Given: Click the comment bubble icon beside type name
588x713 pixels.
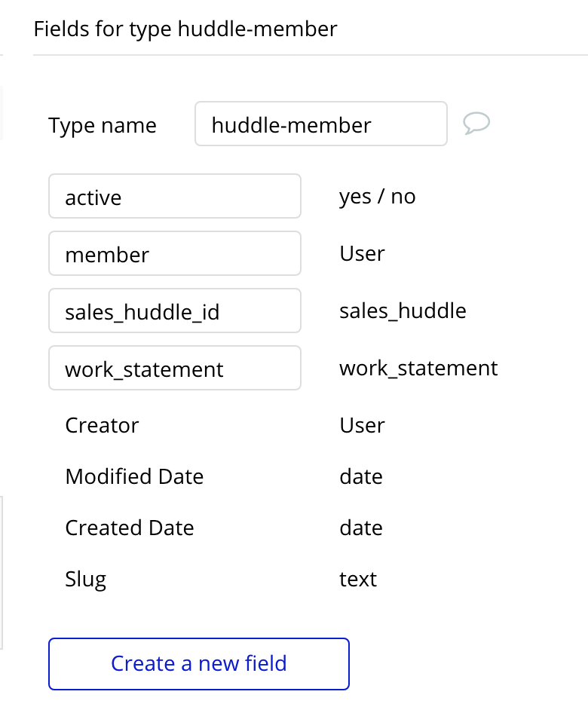Looking at the screenshot, I should pos(476,123).
